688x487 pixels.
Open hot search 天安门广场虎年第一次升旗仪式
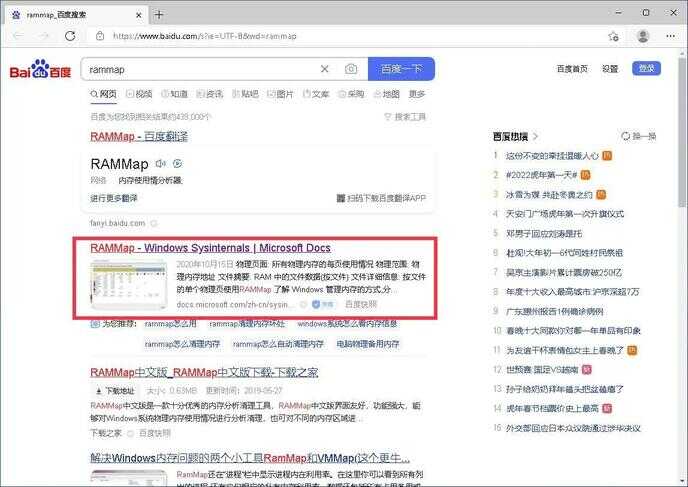[x=565, y=214]
